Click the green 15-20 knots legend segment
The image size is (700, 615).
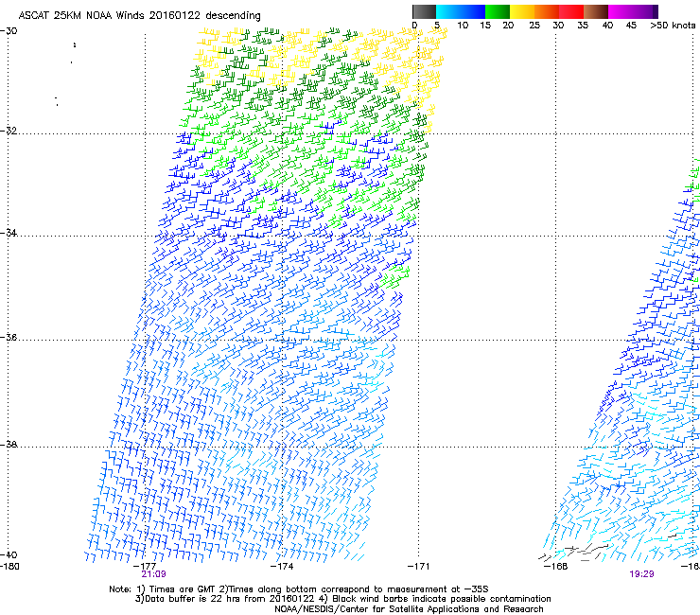[498, 11]
